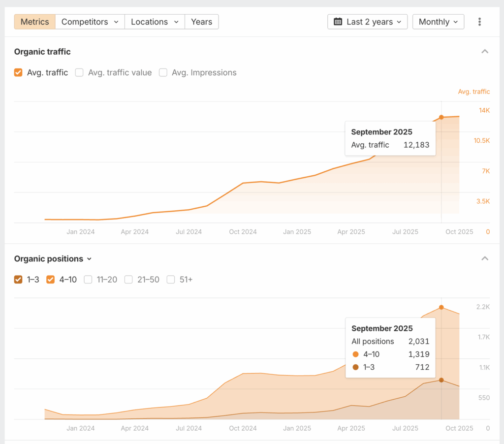This screenshot has height=444, width=504.
Task: Enable the 11–20 positions checkbox
Action: [x=88, y=280]
